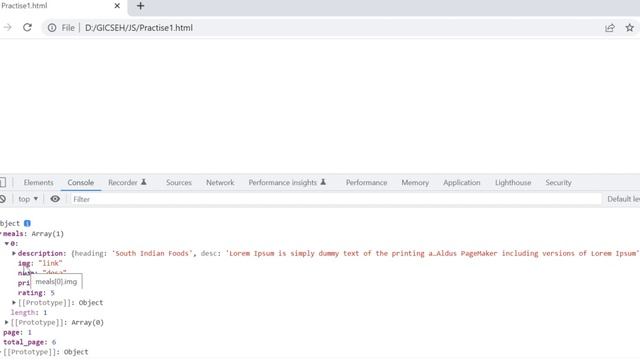The image size is (640, 360).
Task: Clear the console icon
Action: click(x=2, y=199)
